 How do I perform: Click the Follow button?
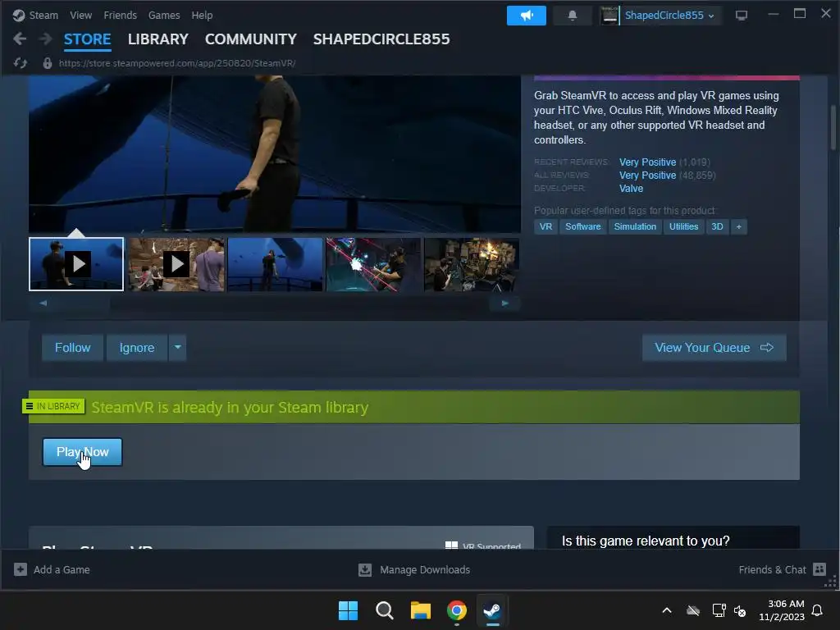72,348
